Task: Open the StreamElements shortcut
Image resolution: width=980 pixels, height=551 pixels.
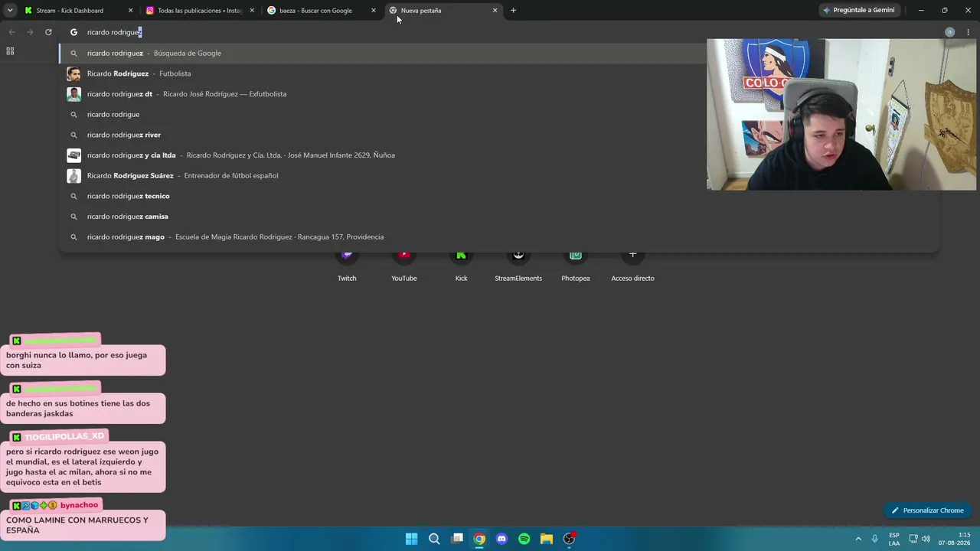Action: [x=518, y=264]
